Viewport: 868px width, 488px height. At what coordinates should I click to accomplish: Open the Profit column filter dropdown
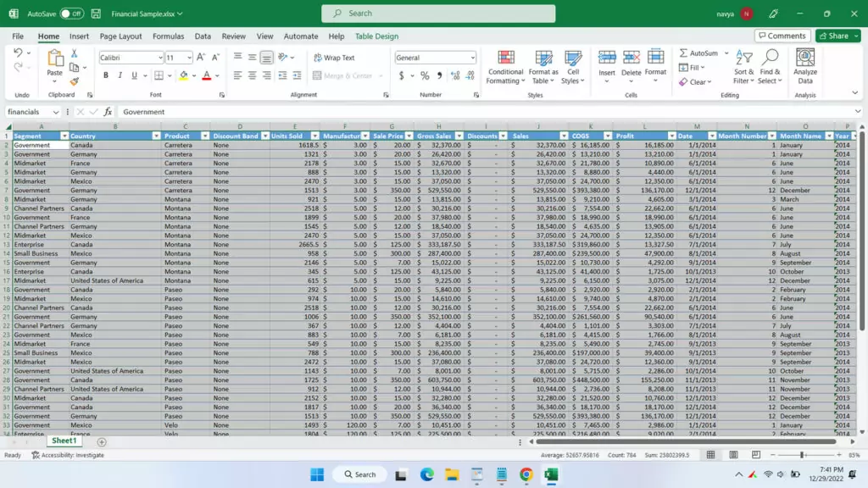(671, 136)
